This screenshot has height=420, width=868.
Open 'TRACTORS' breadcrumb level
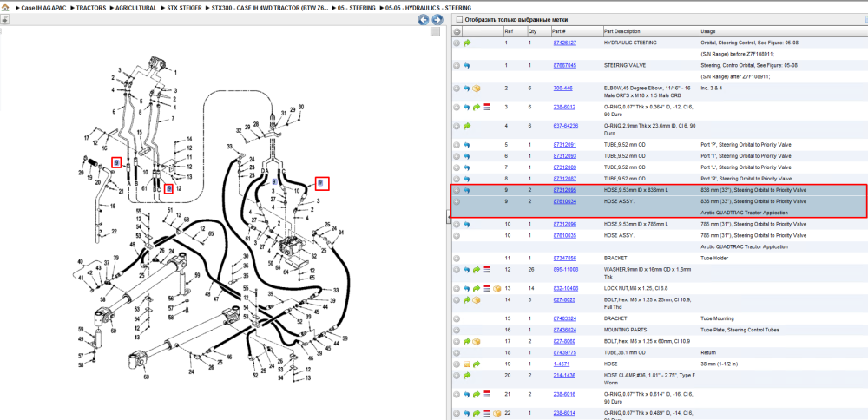(x=91, y=8)
